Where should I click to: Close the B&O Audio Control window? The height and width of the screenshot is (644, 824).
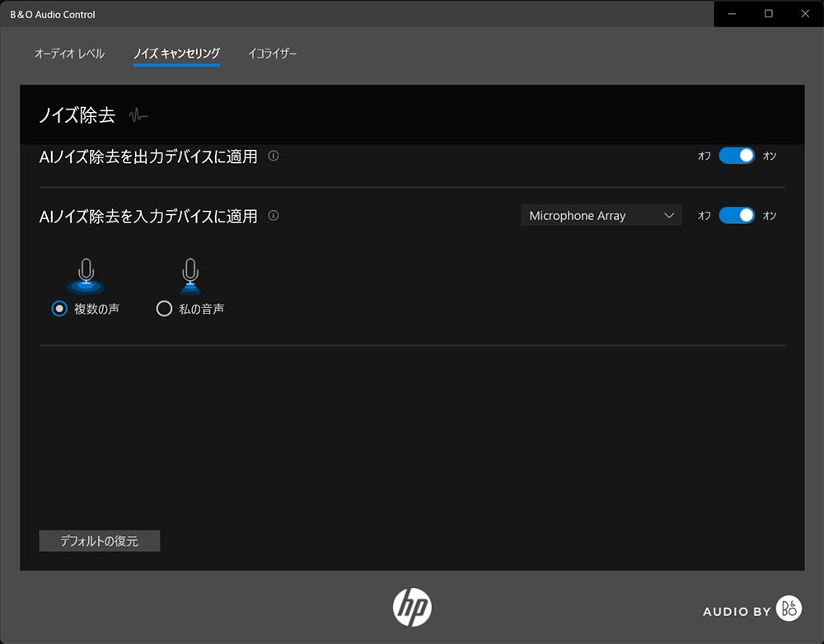coord(805,14)
